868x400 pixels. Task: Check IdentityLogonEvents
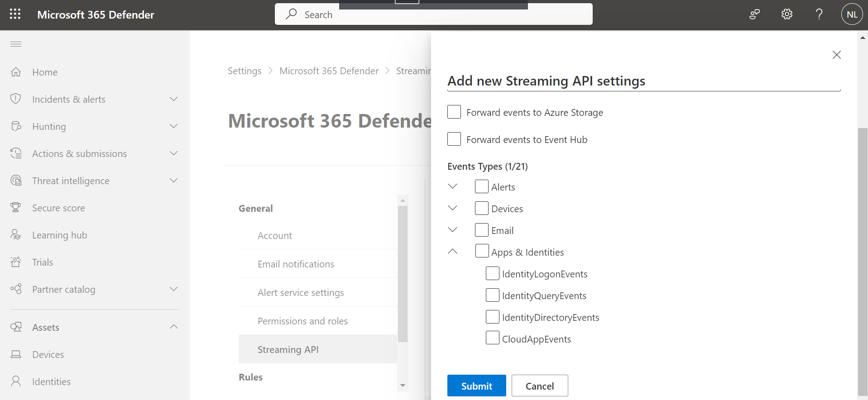coord(493,273)
